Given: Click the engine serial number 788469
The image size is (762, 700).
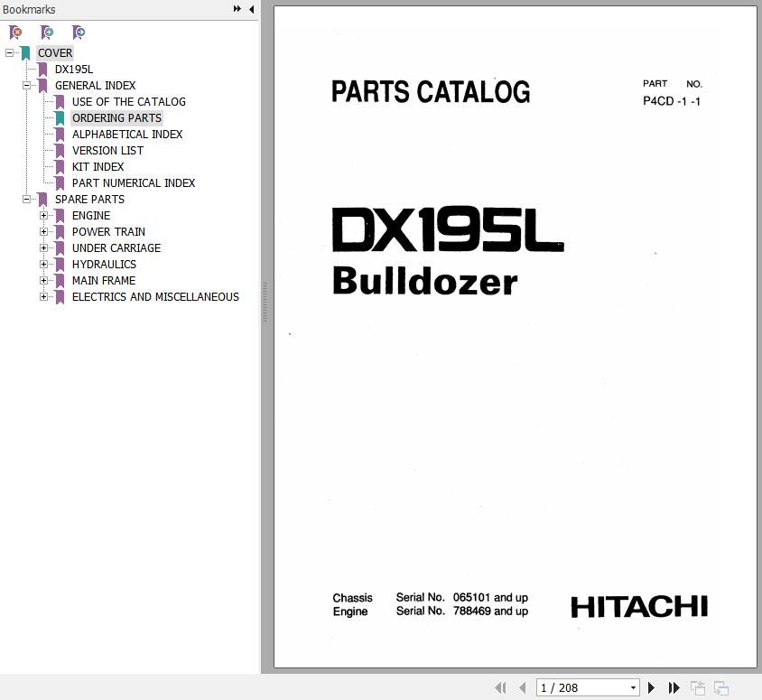Looking at the screenshot, I should point(472,611).
